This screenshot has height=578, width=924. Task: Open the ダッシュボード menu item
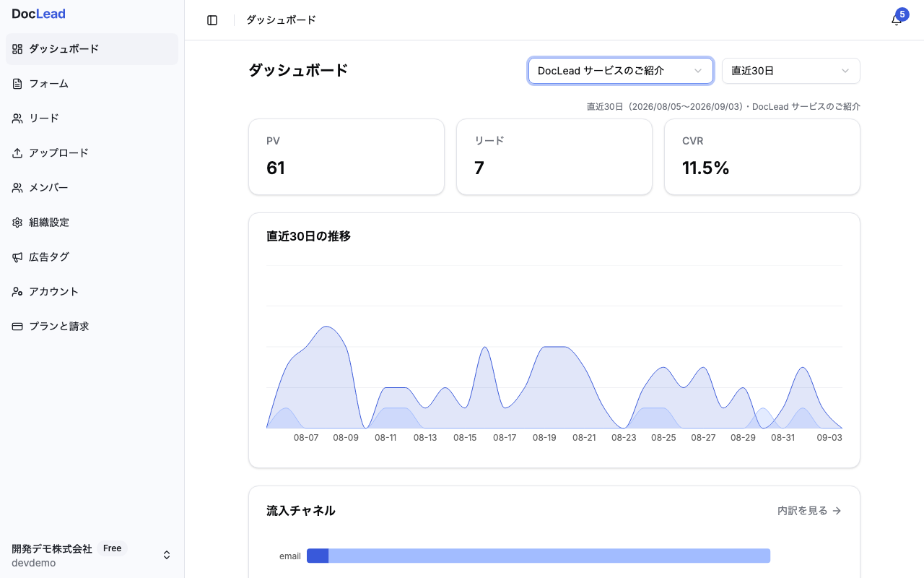[x=92, y=49]
